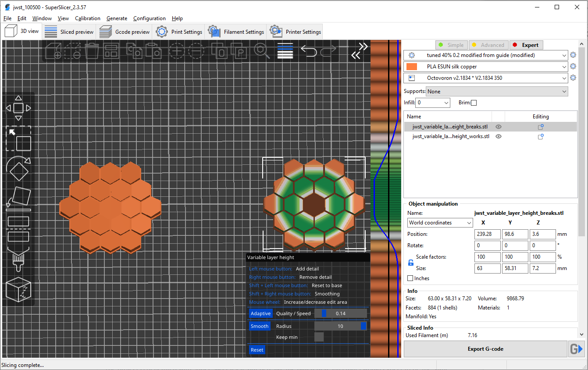
Task: Click the Adaptive button
Action: 261,313
